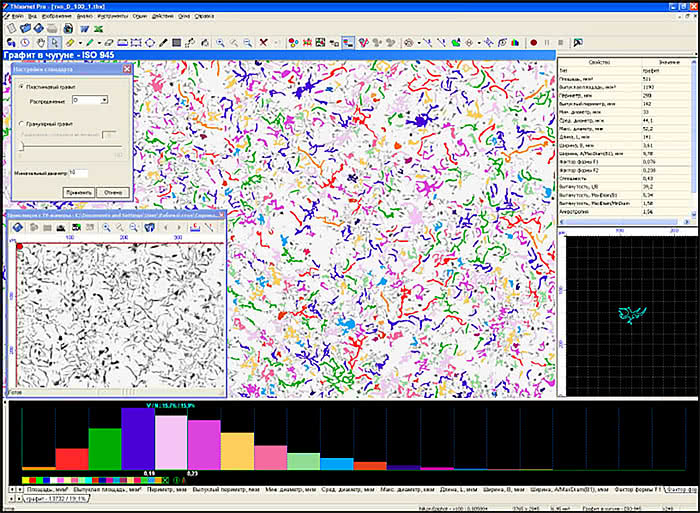
Task: Export results to Word icon
Action: (84, 29)
